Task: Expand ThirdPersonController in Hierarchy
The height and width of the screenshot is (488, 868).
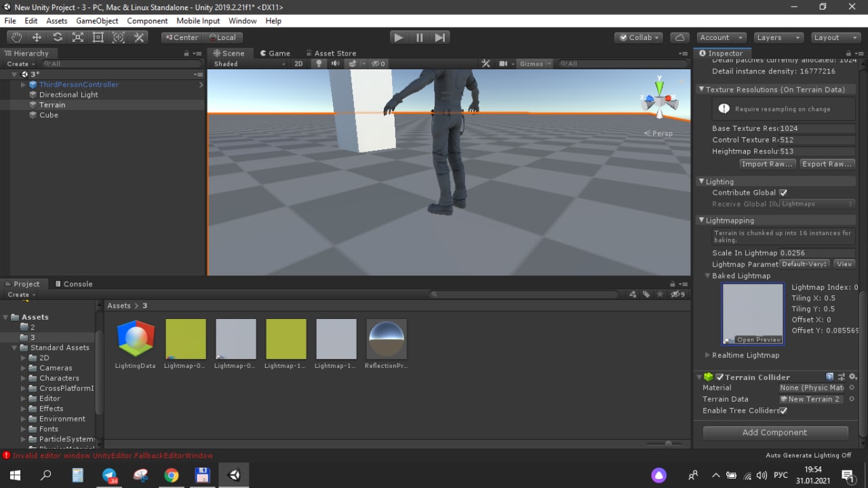Action: coord(23,85)
